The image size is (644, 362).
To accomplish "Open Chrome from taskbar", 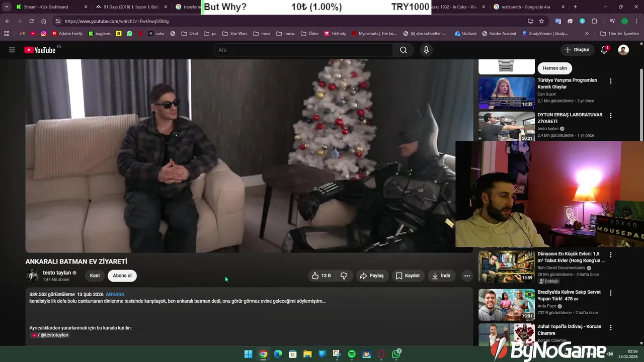I will click(x=263, y=354).
